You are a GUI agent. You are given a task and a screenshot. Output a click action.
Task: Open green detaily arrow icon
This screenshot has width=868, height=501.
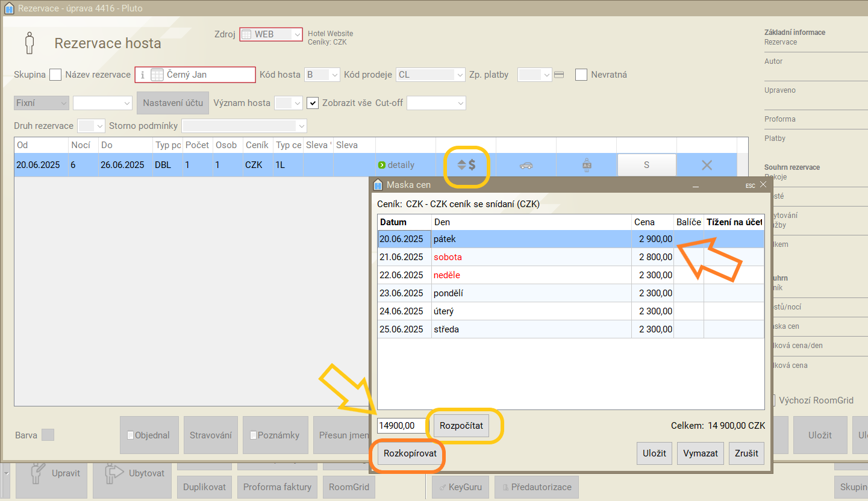[381, 165]
